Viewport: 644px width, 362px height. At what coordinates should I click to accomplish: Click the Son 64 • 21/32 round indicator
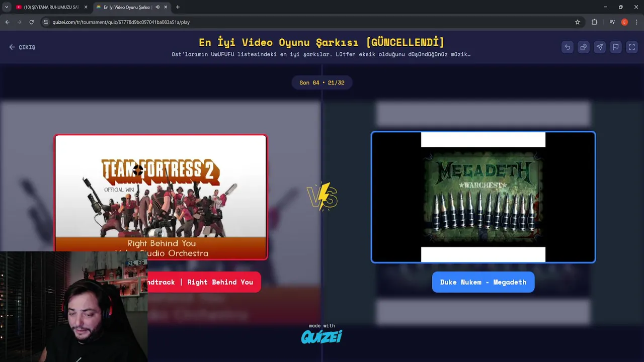322,82
